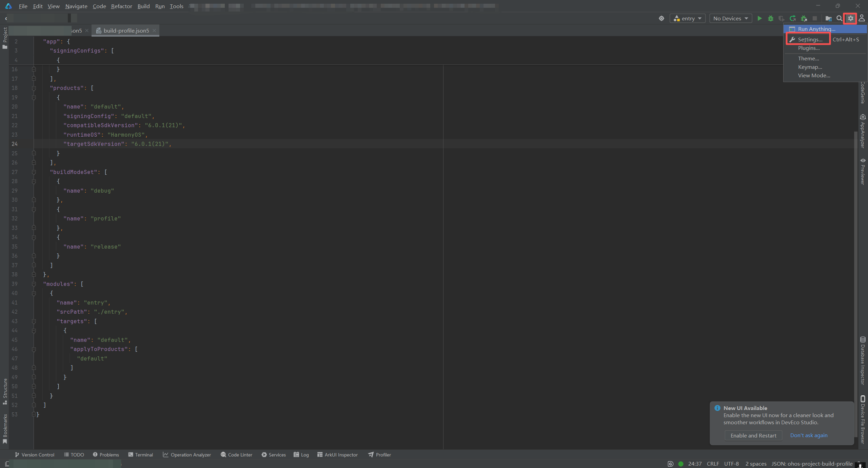
Task: Open the Previewer side panel
Action: 863,171
